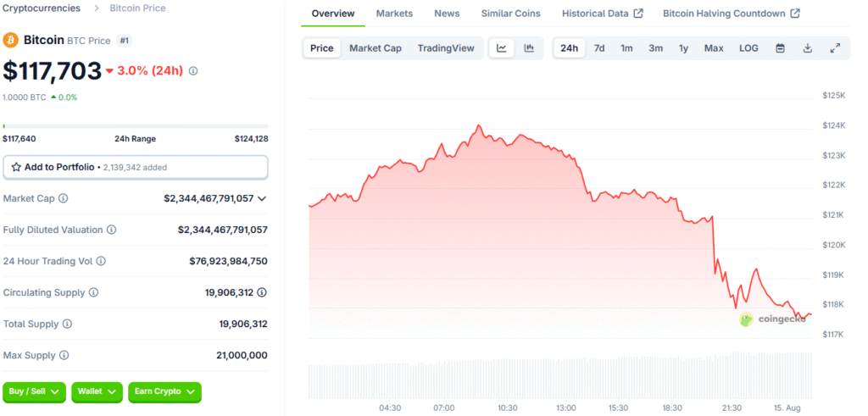This screenshot has height=416, width=868.
Task: Switch to line chart view icon
Action: [502, 48]
